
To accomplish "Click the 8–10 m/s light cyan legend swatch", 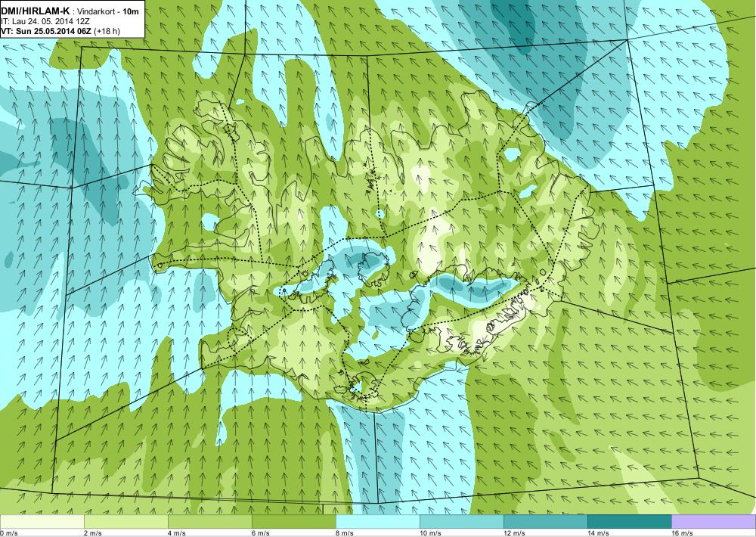I will 377,521.
